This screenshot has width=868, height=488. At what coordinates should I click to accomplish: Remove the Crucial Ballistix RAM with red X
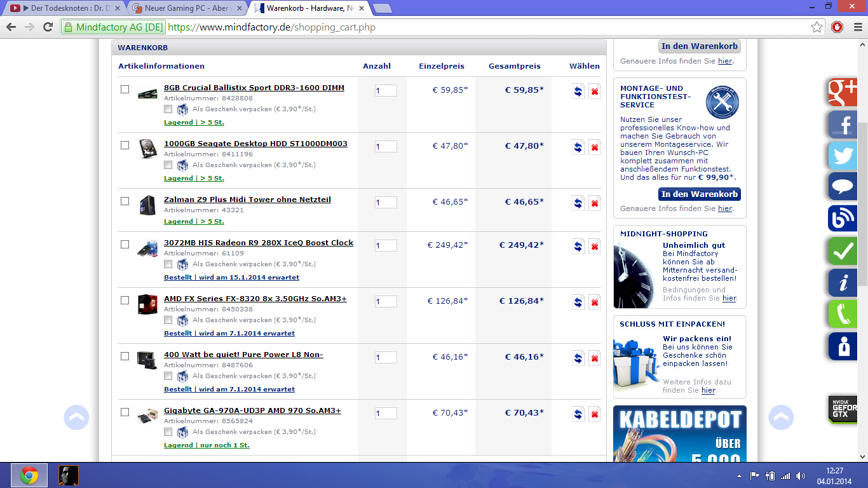(595, 91)
